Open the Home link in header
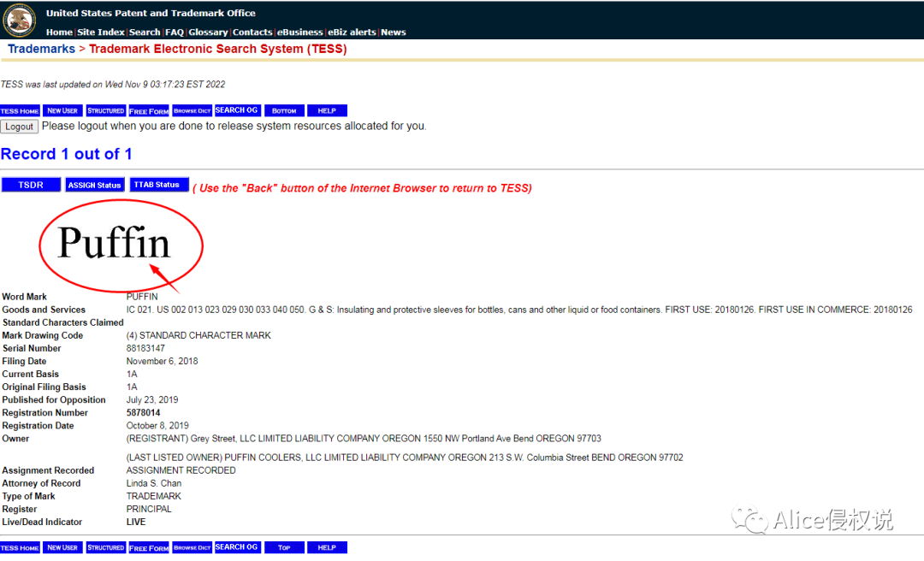924x561 pixels. [x=59, y=32]
